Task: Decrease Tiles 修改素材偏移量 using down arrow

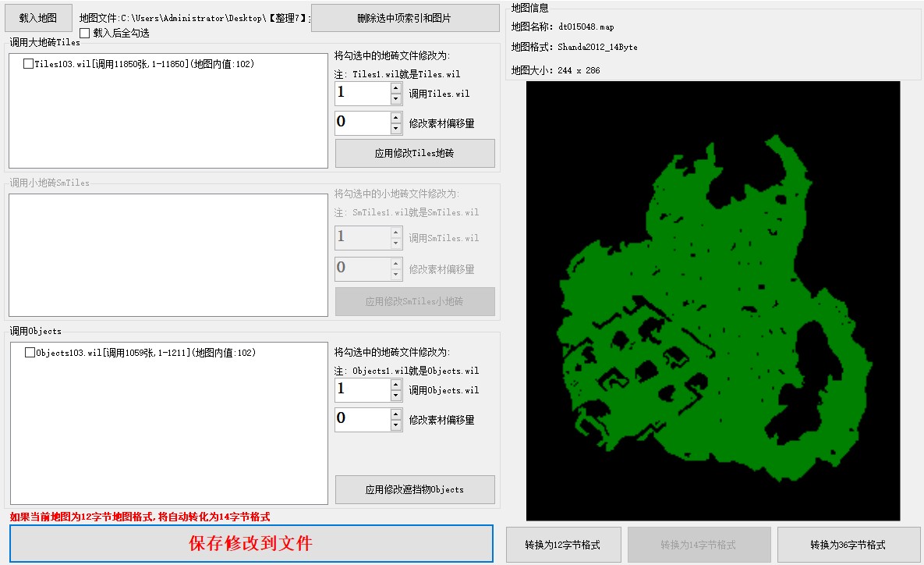Action: coord(396,129)
